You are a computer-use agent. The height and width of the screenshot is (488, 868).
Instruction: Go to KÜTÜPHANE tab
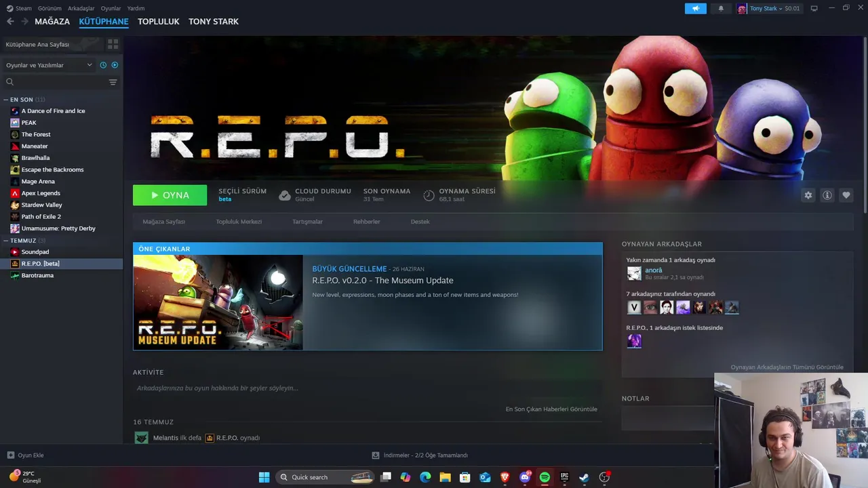pyautogui.click(x=104, y=22)
